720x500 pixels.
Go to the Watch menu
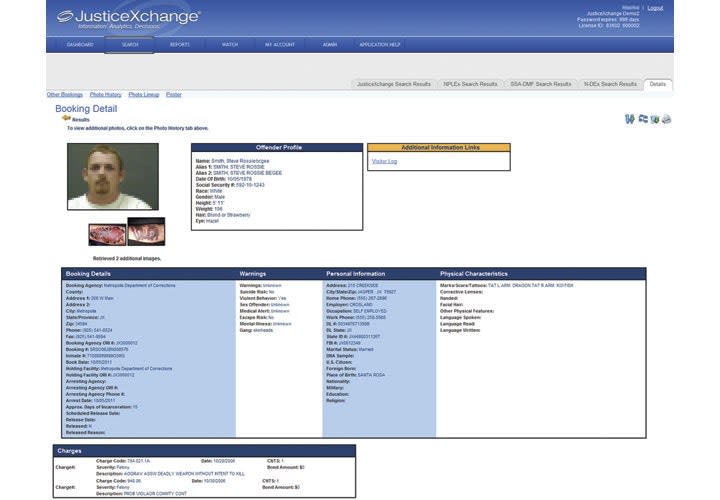click(x=230, y=45)
